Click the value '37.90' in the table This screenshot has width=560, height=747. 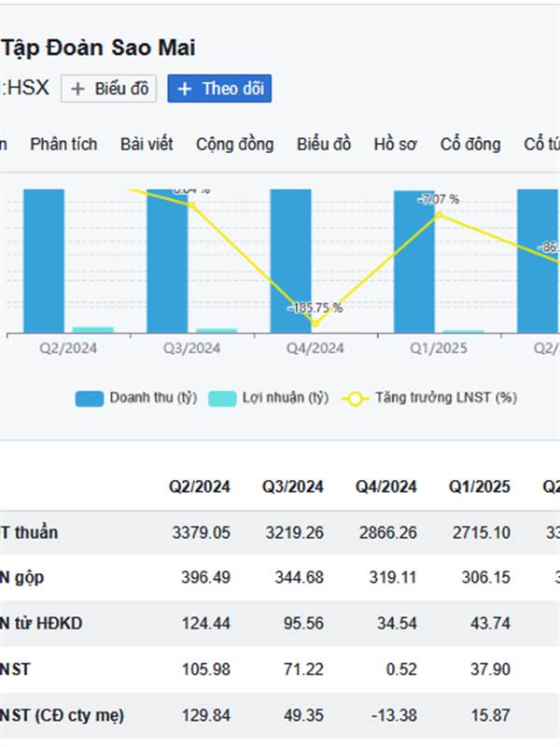click(x=491, y=669)
